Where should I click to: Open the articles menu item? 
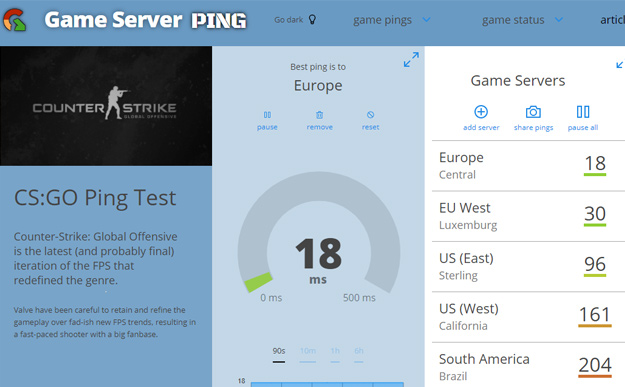[613, 20]
